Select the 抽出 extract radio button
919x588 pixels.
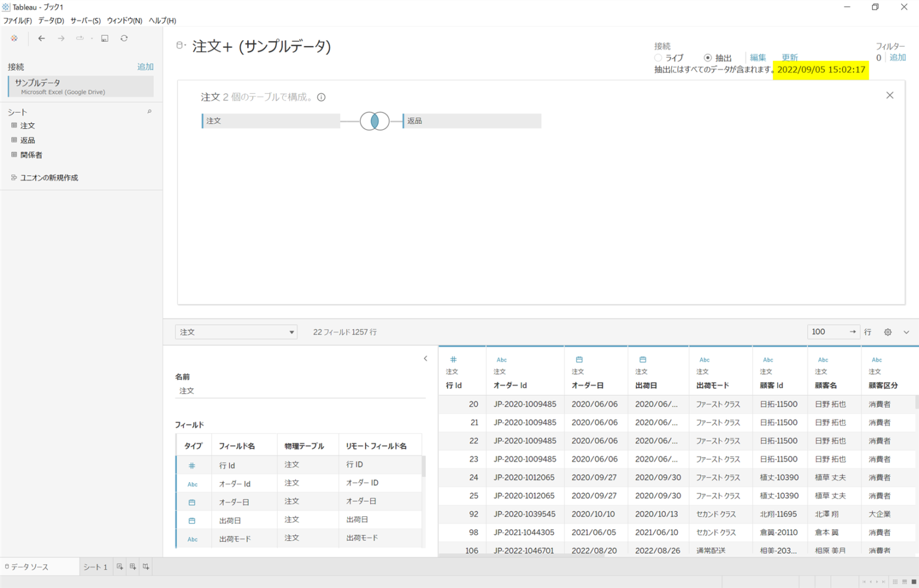[707, 57]
